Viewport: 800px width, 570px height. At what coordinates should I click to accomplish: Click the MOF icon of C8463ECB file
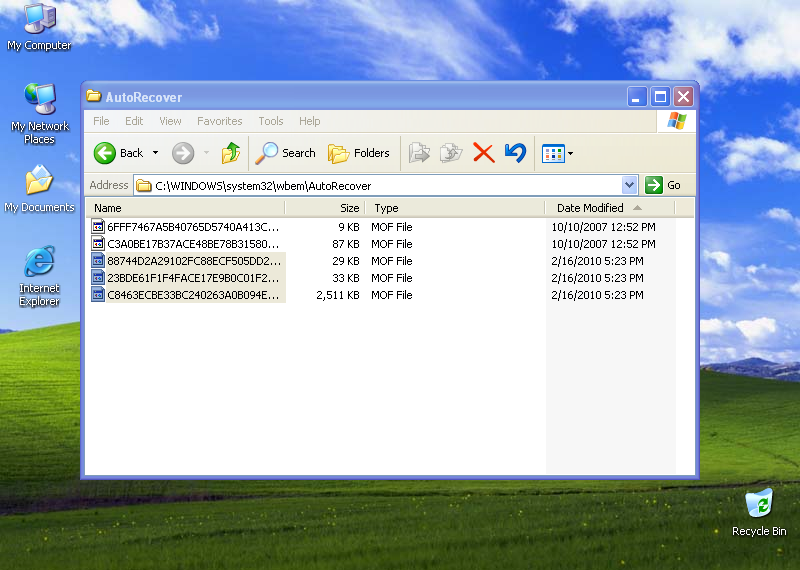[98, 294]
